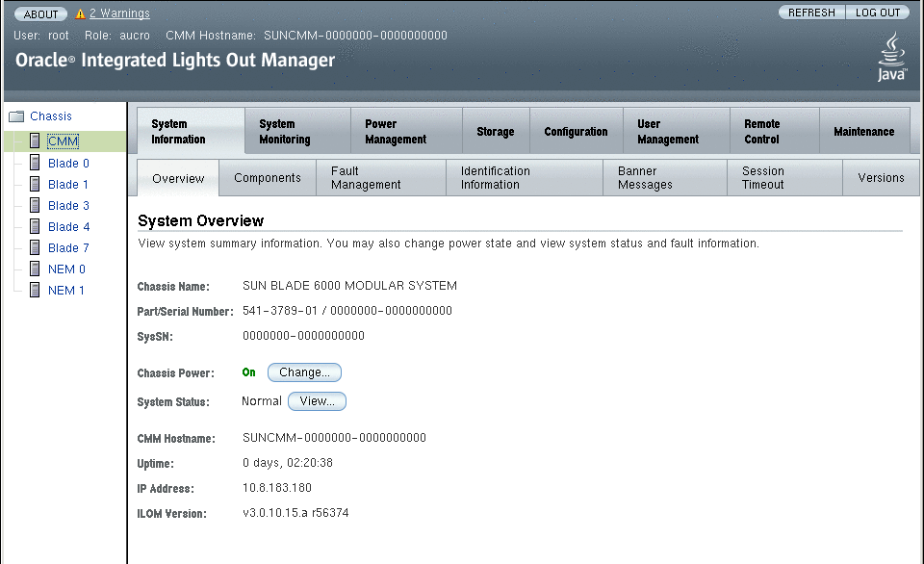Open the Banner Messages sub-tab
The image size is (924, 564).
click(665, 177)
